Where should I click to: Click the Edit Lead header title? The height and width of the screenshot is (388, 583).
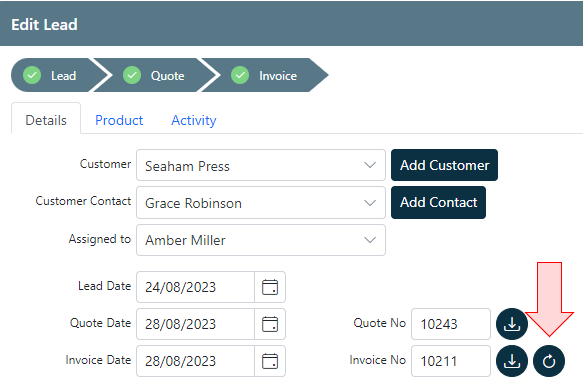pyautogui.click(x=44, y=25)
